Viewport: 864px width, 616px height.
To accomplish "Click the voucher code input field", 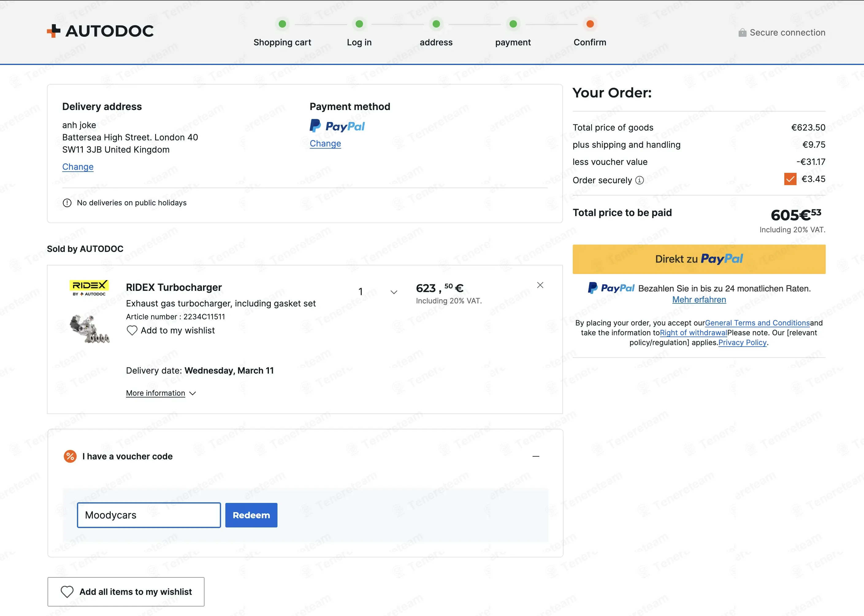I will point(149,515).
